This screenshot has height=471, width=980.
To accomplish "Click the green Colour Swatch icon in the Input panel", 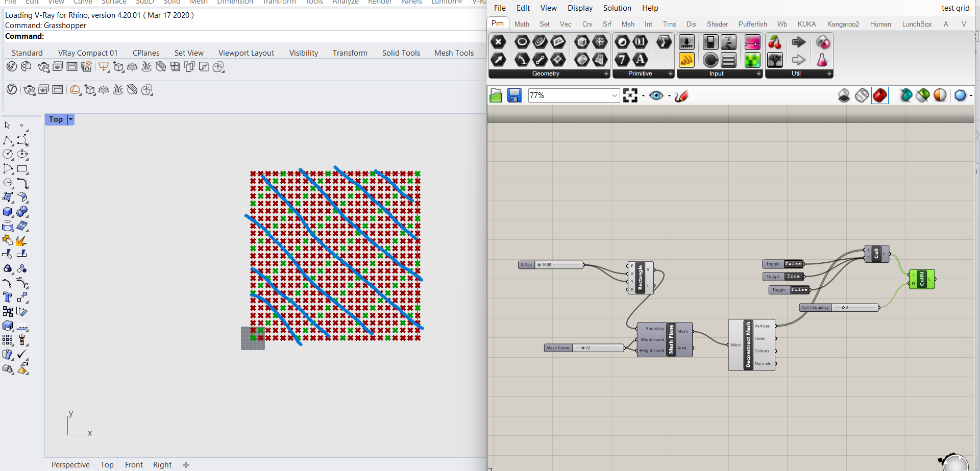I will 752,60.
